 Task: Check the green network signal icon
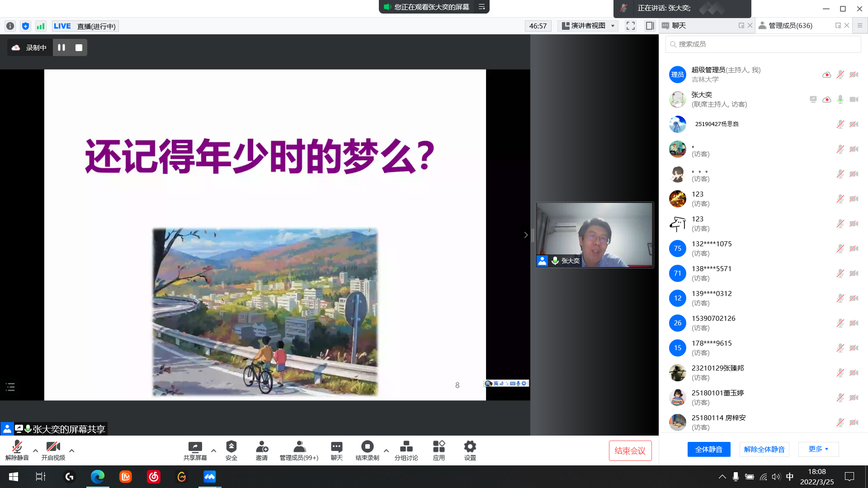click(x=41, y=26)
